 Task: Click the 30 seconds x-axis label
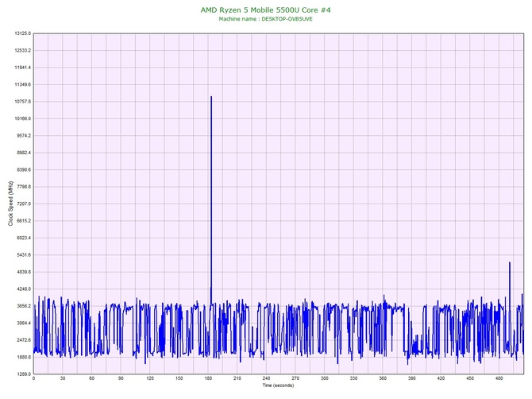(x=63, y=378)
